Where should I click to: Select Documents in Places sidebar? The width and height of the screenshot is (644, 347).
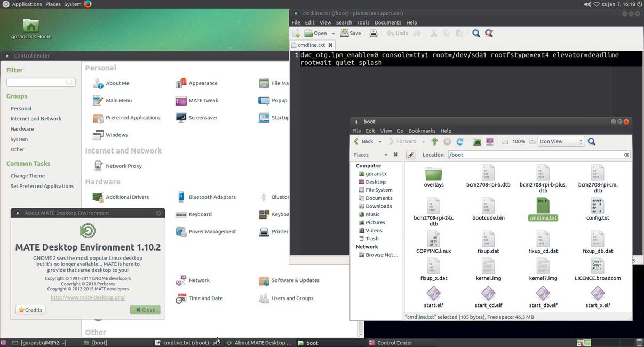pos(375,198)
